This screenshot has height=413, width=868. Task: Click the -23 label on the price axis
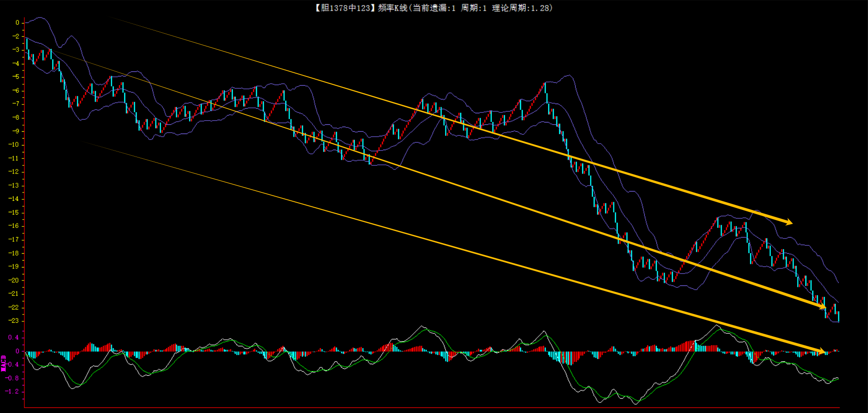click(x=14, y=321)
